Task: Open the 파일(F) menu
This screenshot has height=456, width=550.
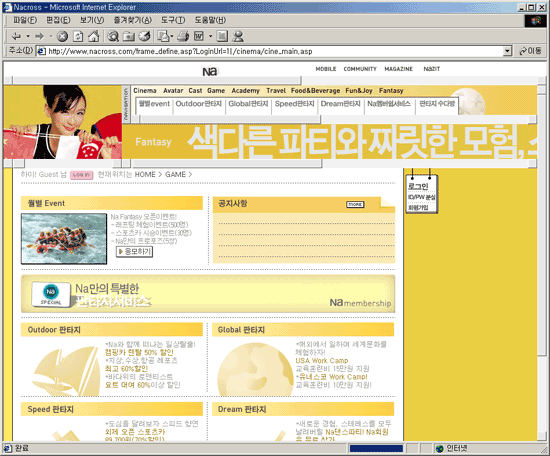Action: click(x=25, y=20)
